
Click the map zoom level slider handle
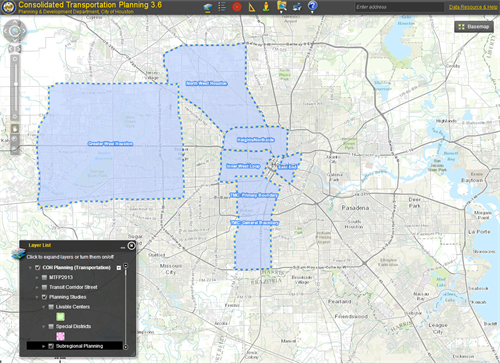15,84
